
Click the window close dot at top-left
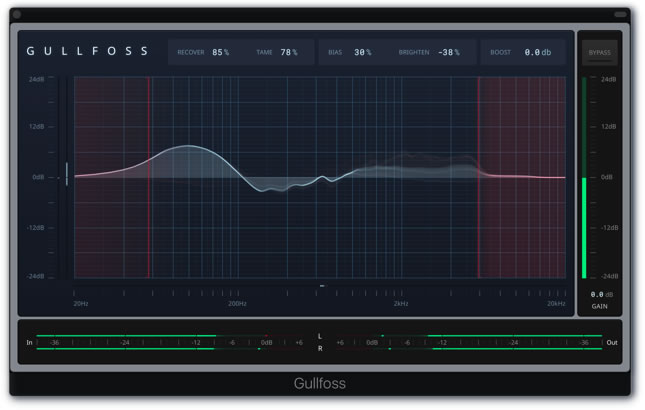[x=17, y=14]
